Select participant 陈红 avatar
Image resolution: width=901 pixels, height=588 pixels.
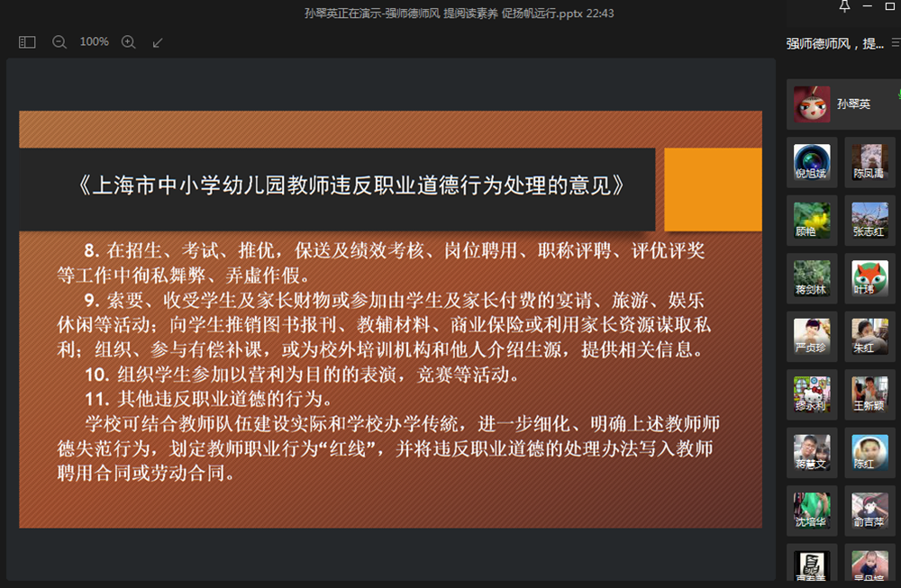[869, 453]
